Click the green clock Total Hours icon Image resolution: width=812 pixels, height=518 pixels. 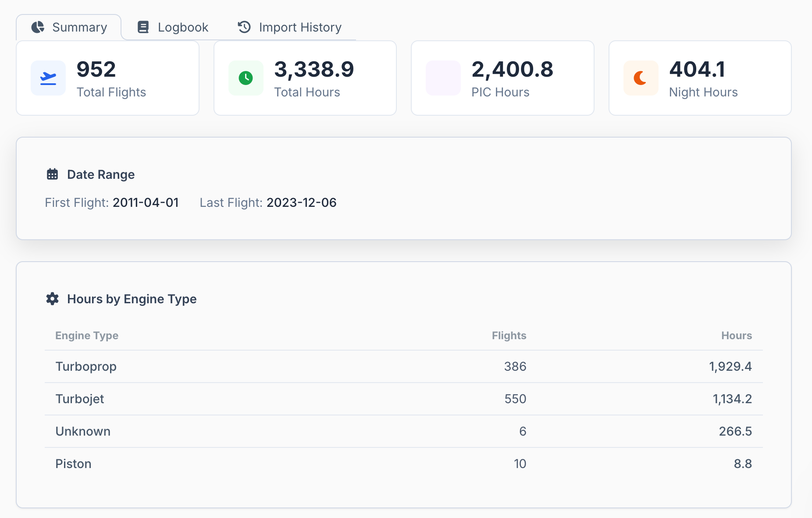246,78
